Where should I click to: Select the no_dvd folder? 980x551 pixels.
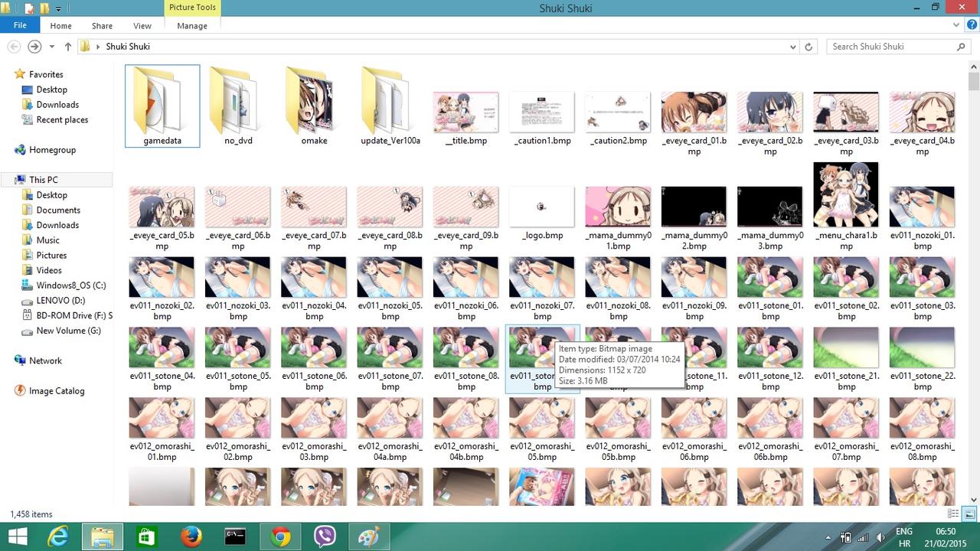point(238,107)
